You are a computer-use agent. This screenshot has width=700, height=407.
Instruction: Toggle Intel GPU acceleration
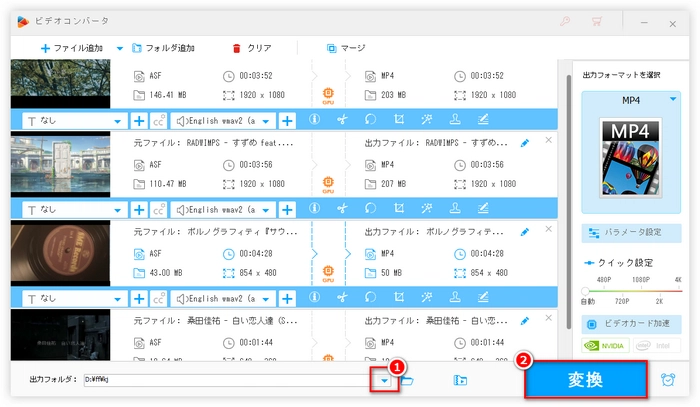pyautogui.click(x=656, y=346)
